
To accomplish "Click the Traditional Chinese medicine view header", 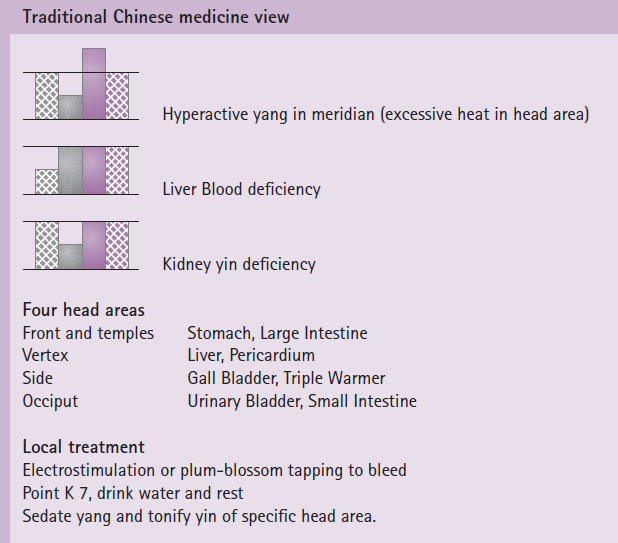I will (x=156, y=17).
